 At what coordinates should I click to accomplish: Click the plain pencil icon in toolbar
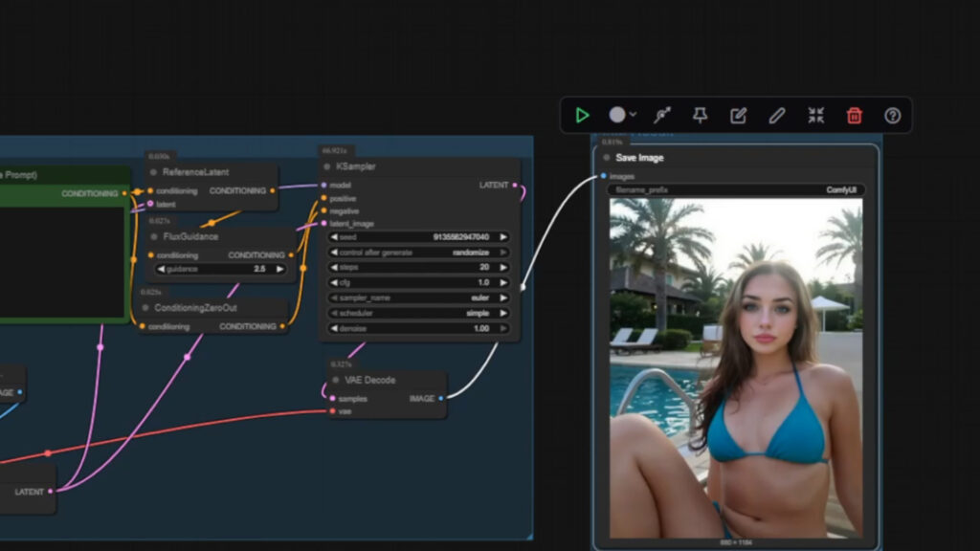[777, 116]
